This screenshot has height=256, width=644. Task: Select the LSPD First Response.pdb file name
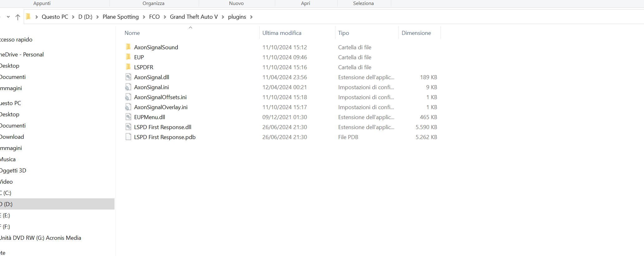[165, 137]
